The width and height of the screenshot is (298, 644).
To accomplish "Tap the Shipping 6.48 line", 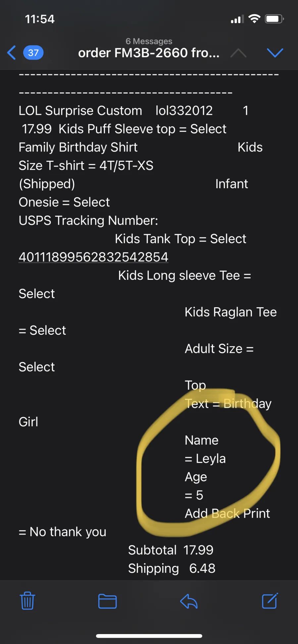I will point(172,568).
